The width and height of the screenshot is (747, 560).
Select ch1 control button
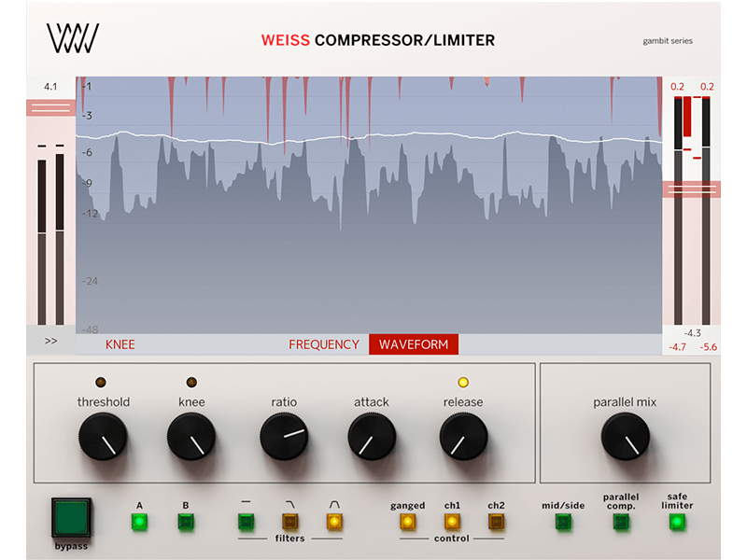click(x=452, y=522)
